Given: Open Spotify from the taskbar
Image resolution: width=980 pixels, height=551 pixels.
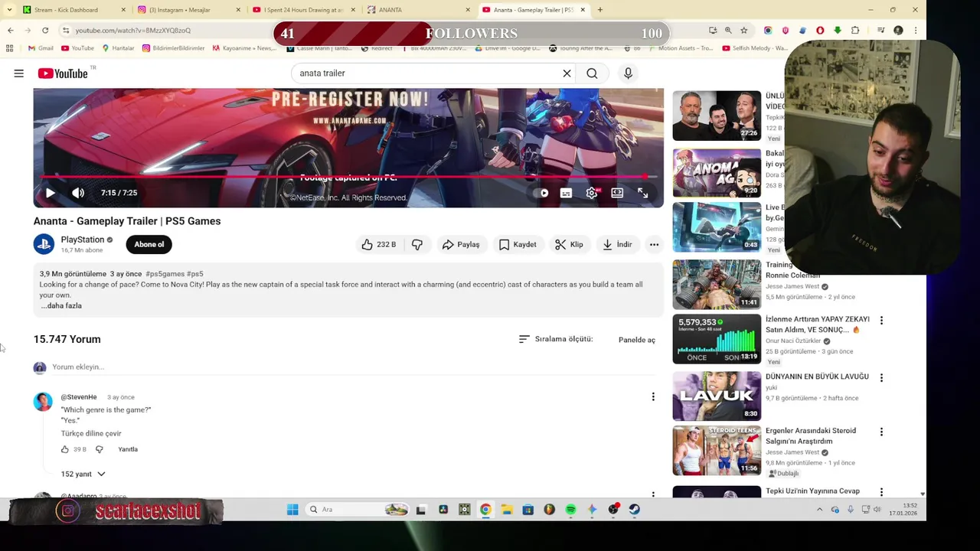Looking at the screenshot, I should [x=570, y=510].
